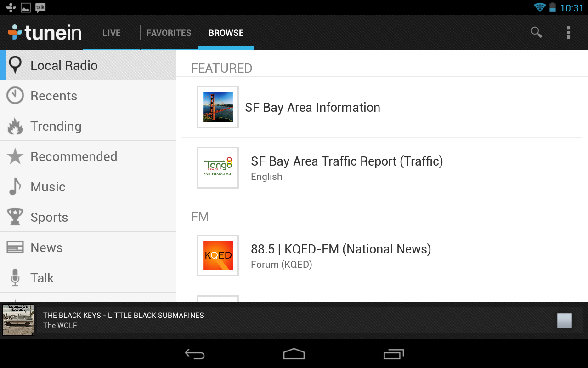This screenshot has height=368, width=588.
Task: Open the overflow menu with three dots
Action: (x=568, y=32)
